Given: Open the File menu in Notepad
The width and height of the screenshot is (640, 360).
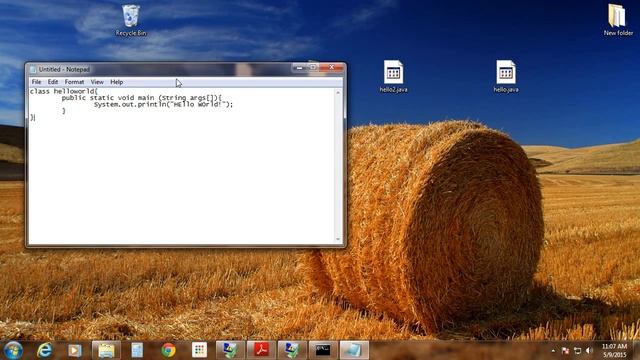Looking at the screenshot, I should 36,82.
